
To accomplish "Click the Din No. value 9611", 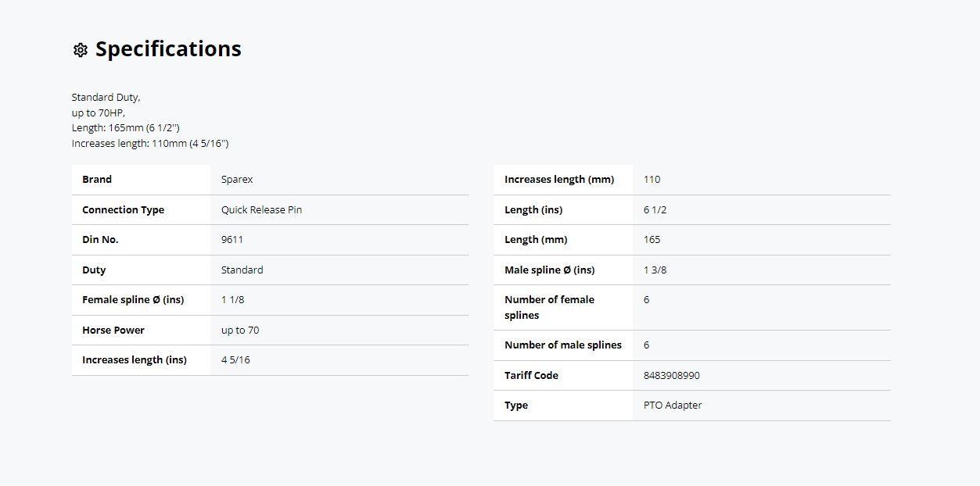I will coord(232,240).
